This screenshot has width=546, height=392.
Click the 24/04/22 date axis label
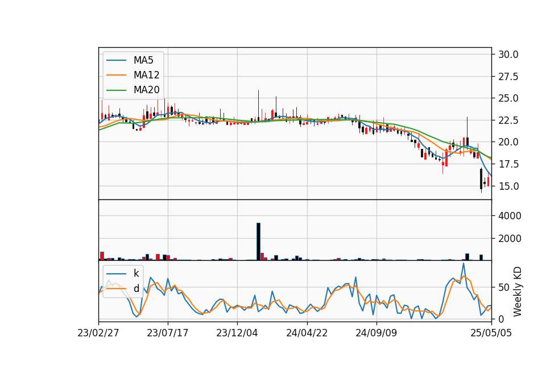coord(307,333)
